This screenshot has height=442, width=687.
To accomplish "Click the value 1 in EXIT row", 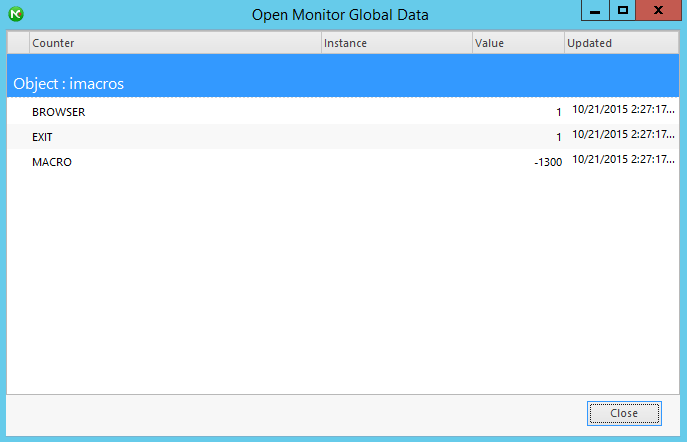I will [x=559, y=137].
